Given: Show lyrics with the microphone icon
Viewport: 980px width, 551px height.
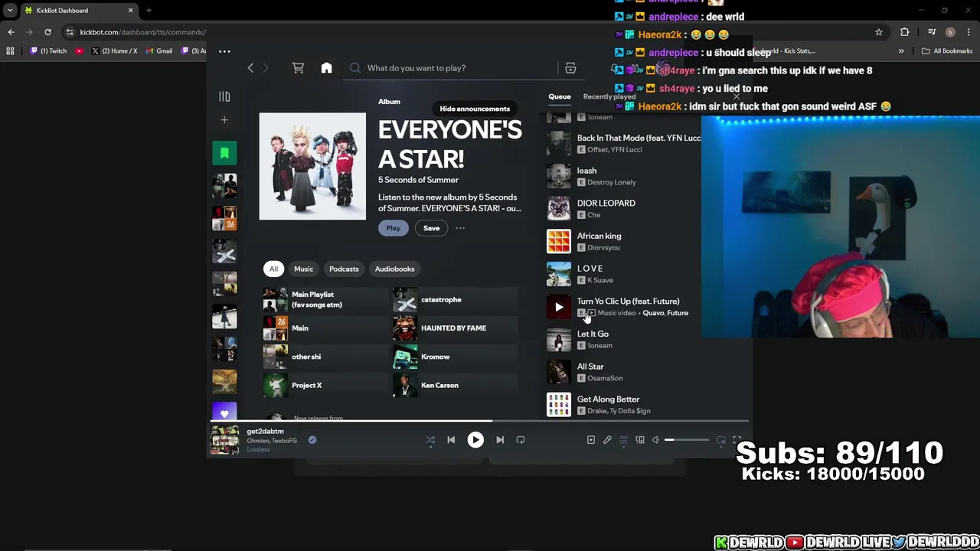Looking at the screenshot, I should click(x=607, y=440).
